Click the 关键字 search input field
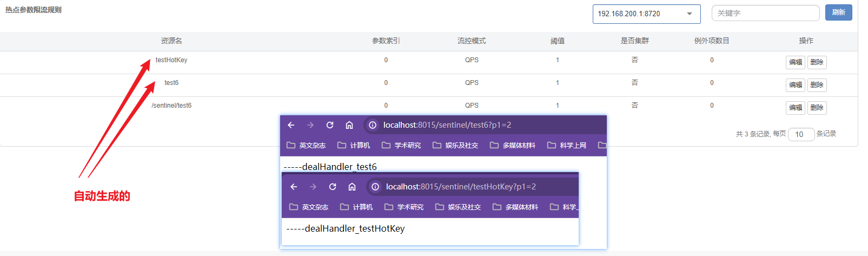The height and width of the screenshot is (256, 868). click(765, 13)
